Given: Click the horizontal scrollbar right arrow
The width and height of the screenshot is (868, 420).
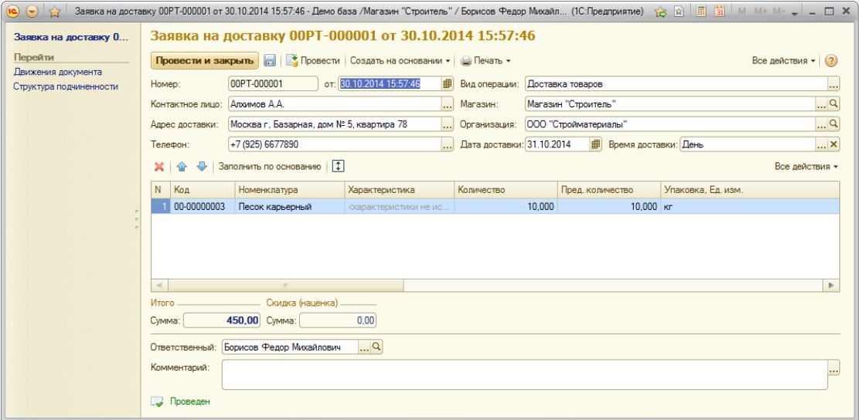Looking at the screenshot, I should coord(831,285).
